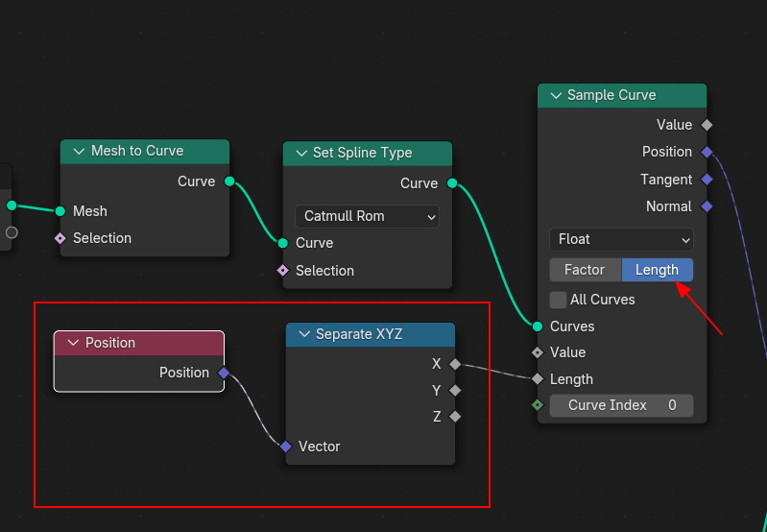This screenshot has width=767, height=532.
Task: Collapse the Sample Curve node
Action: pyautogui.click(x=556, y=95)
